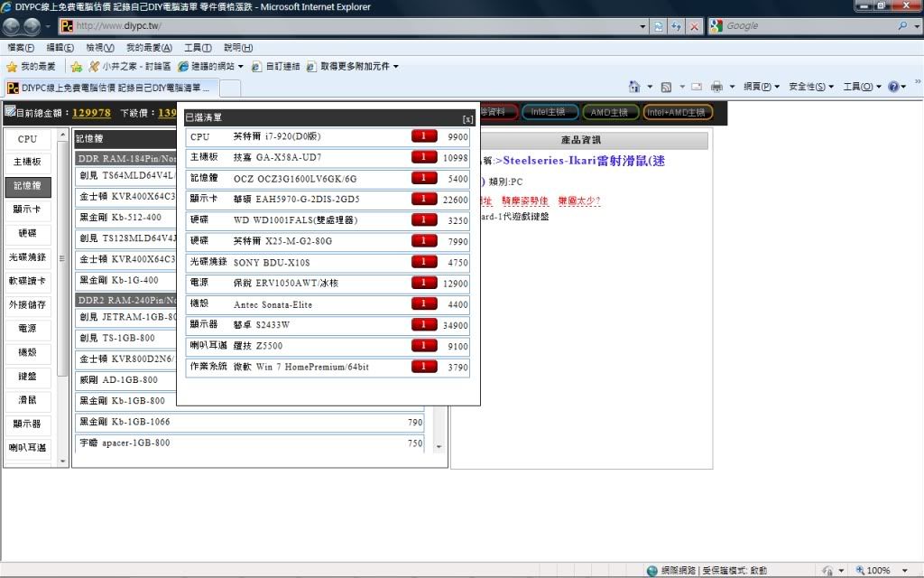Open the 我的最愛(A) Favorites menu
This screenshot has width=924, height=578.
(x=149, y=47)
